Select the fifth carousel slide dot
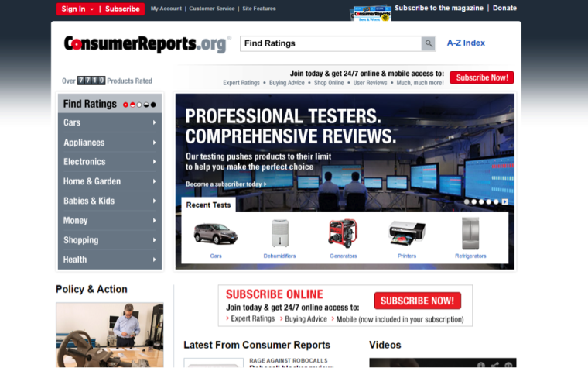588x368 pixels. (x=496, y=201)
